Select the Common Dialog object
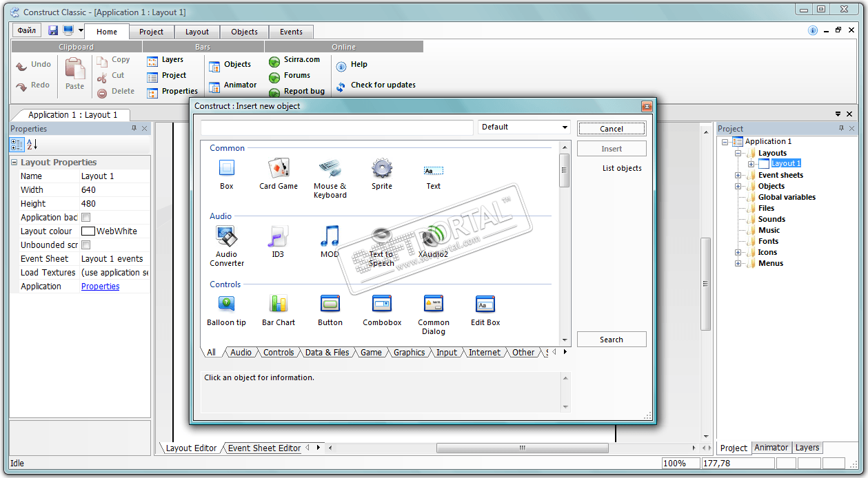868x478 pixels. 434,304
